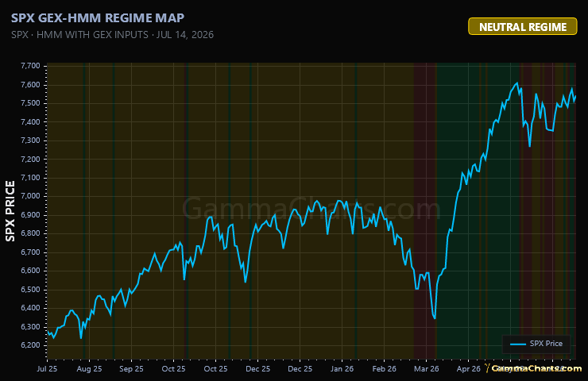
Task: Click the 6,600 y-axis label
Action: click(30, 271)
